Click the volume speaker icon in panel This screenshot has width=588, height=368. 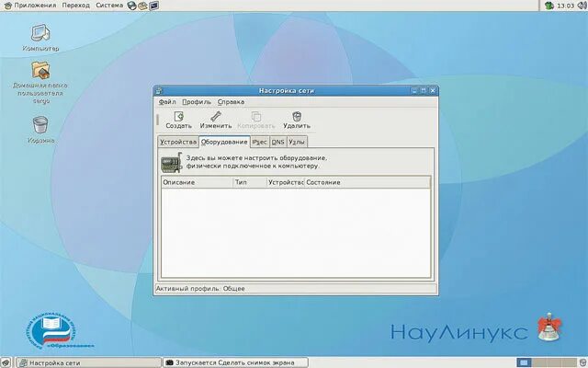[x=582, y=6]
